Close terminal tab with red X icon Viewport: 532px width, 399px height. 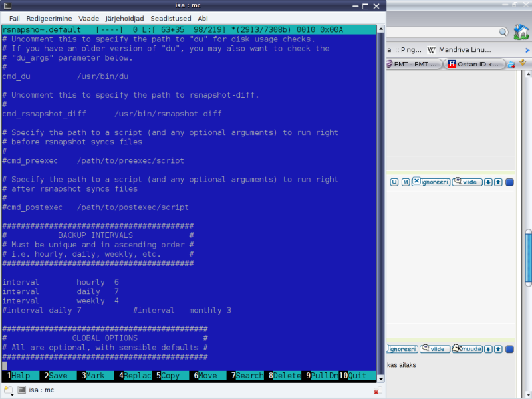coord(376,391)
